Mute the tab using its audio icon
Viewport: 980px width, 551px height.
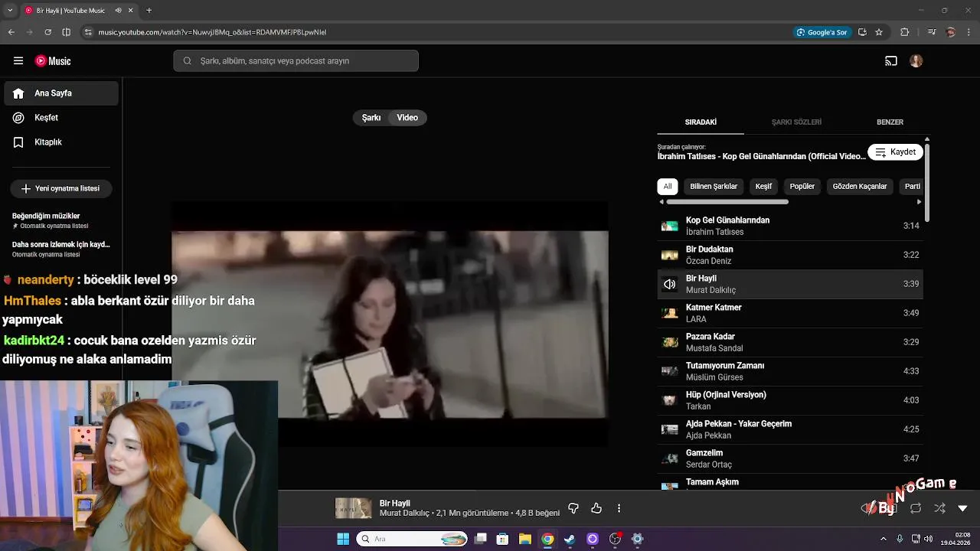118,11
